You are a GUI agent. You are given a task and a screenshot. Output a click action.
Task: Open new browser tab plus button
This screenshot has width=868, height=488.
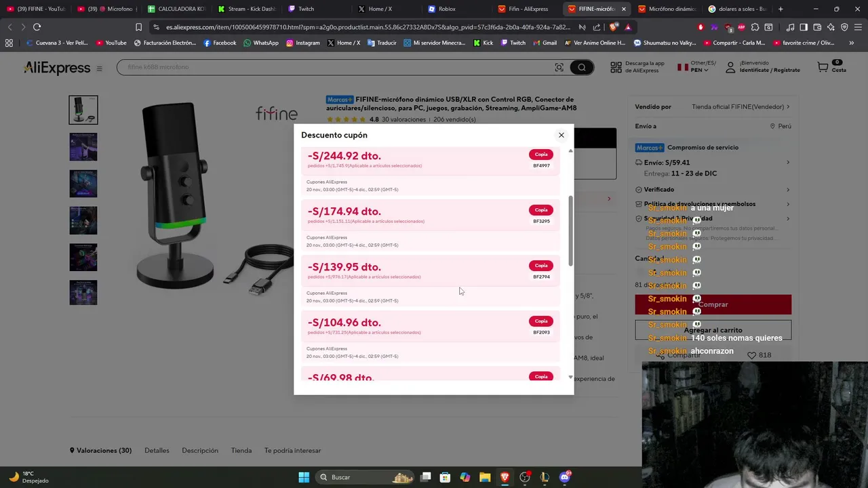[x=781, y=9]
